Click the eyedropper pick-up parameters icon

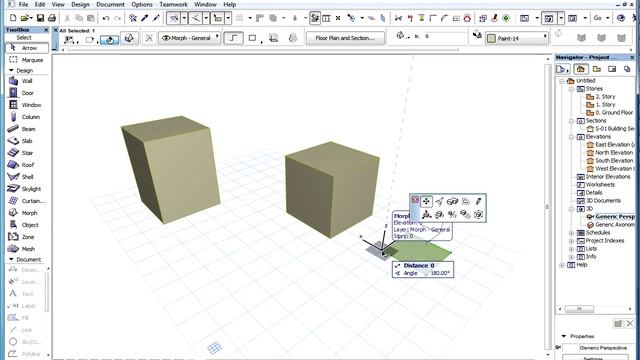[144, 18]
